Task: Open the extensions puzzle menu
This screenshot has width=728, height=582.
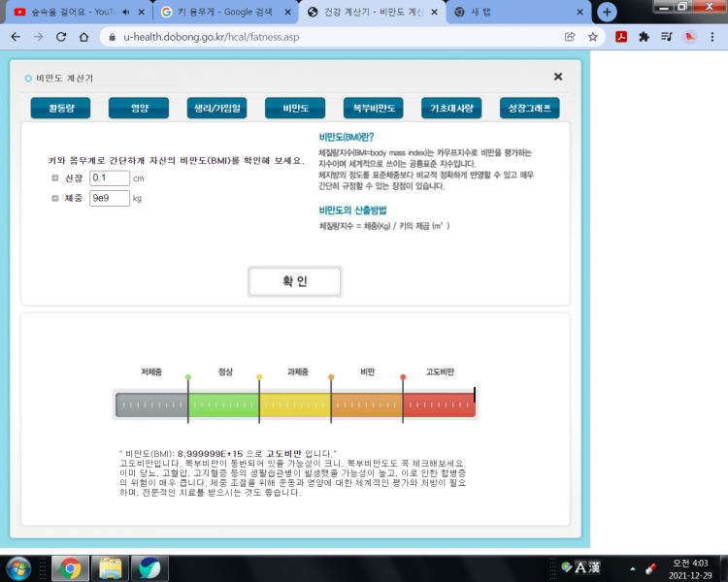Action: pos(644,37)
